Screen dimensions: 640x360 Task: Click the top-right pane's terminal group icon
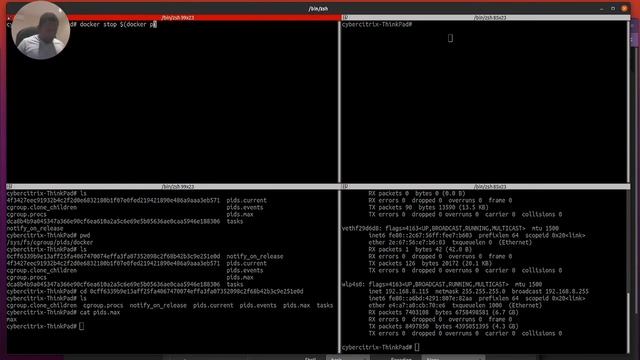tap(345, 18)
